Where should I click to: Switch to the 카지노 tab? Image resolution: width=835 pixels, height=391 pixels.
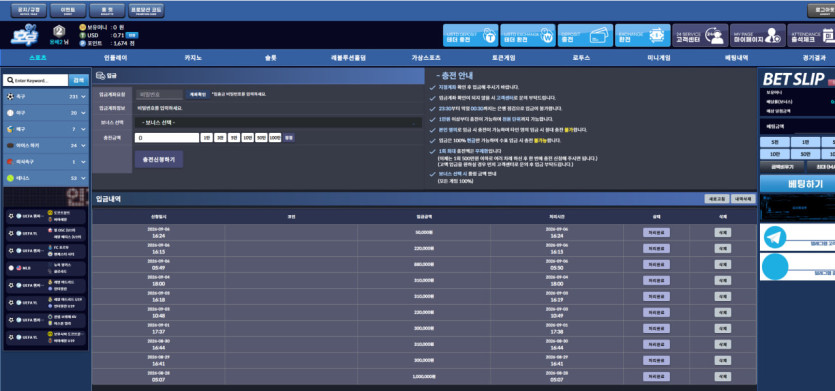[193, 58]
